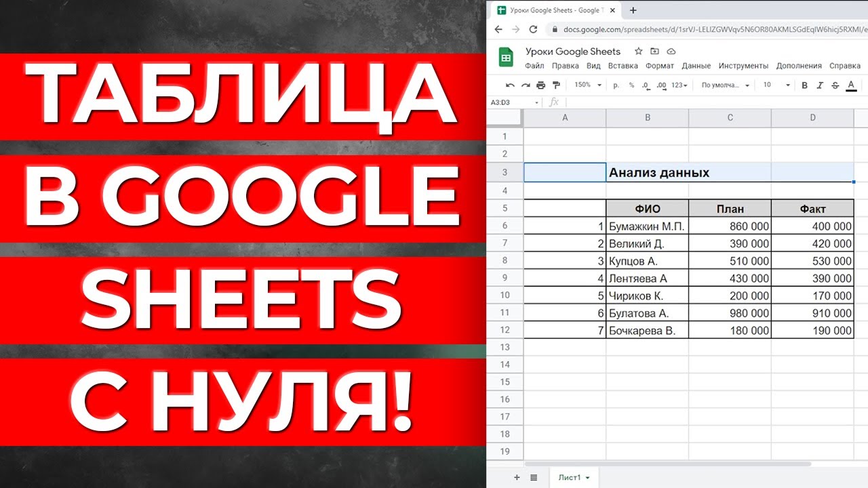Open the Вставка menu
This screenshot has height=488, width=868.
click(623, 66)
